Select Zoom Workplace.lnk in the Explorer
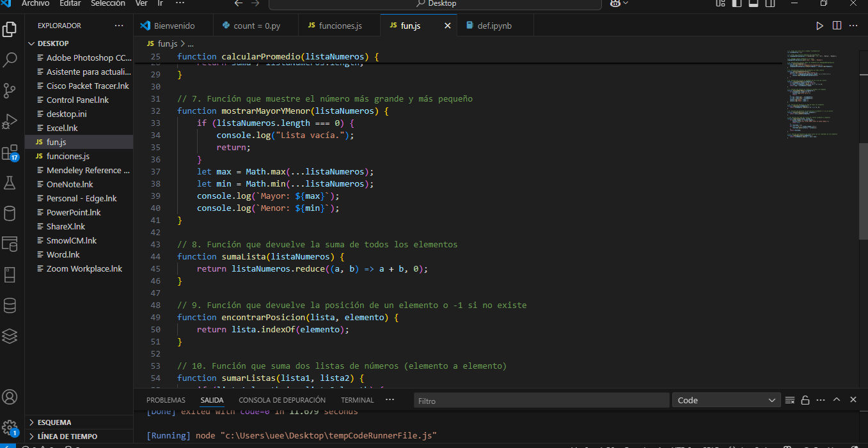The height and width of the screenshot is (448, 868). tap(79, 268)
